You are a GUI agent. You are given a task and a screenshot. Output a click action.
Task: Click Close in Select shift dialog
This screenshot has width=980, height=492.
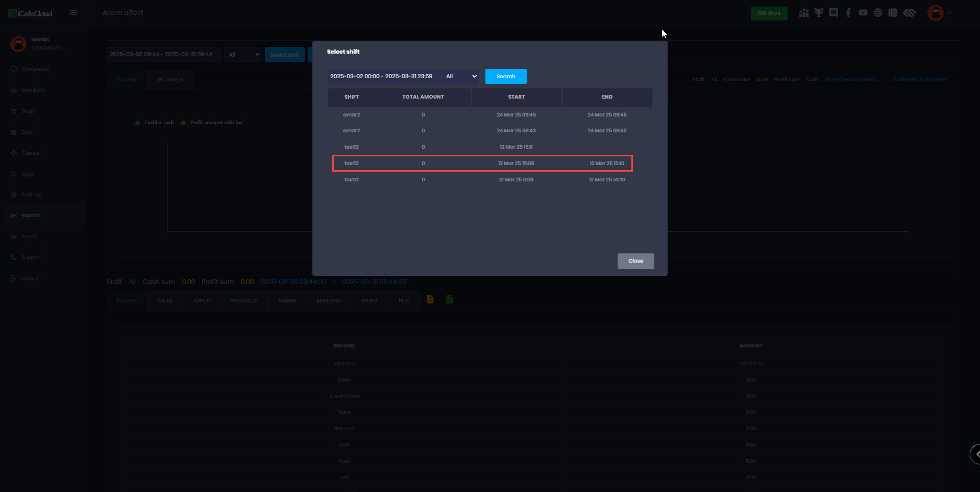[635, 261]
